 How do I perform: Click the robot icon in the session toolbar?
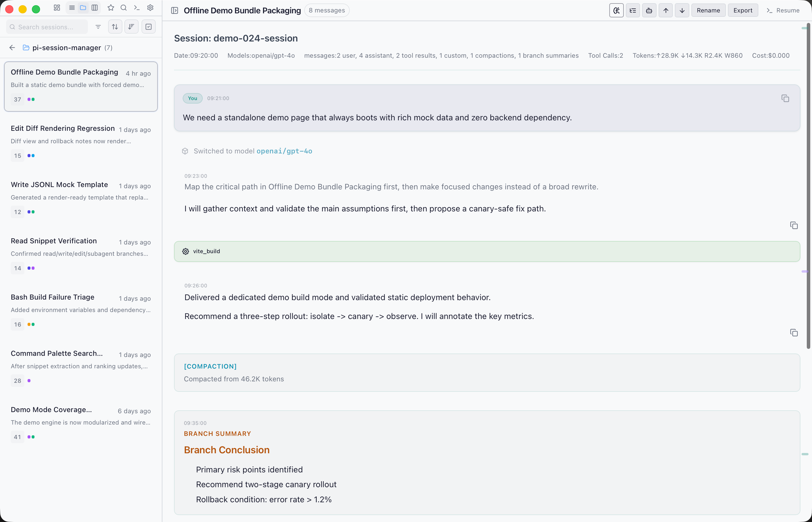pyautogui.click(x=649, y=10)
